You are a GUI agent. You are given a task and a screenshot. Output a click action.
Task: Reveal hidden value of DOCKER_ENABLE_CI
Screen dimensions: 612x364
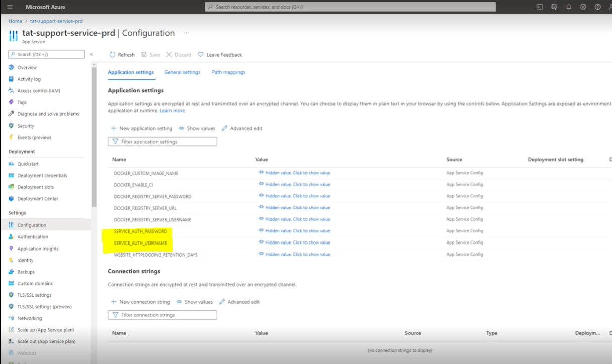tap(294, 184)
